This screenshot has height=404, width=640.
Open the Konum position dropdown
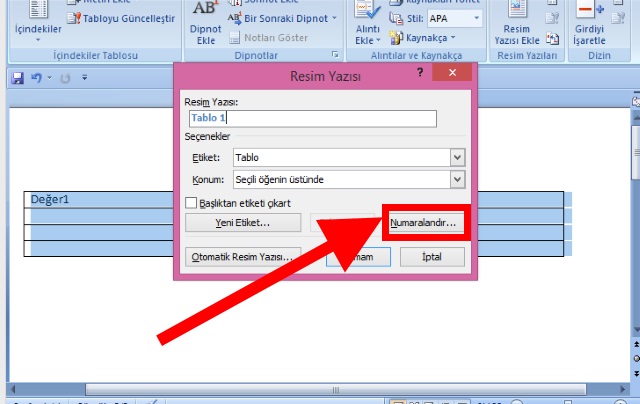(457, 180)
